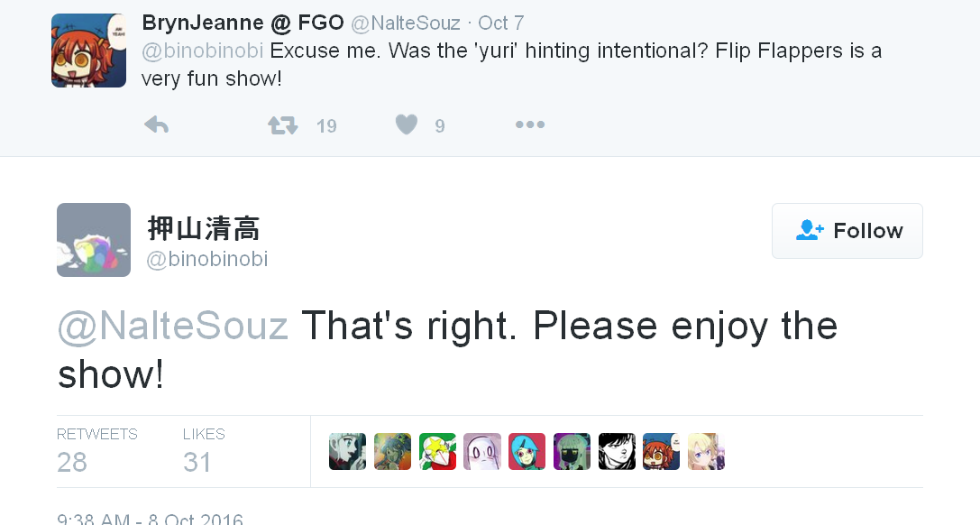
Task: Click the black-and-white manga liker avatar
Action: 617,452
